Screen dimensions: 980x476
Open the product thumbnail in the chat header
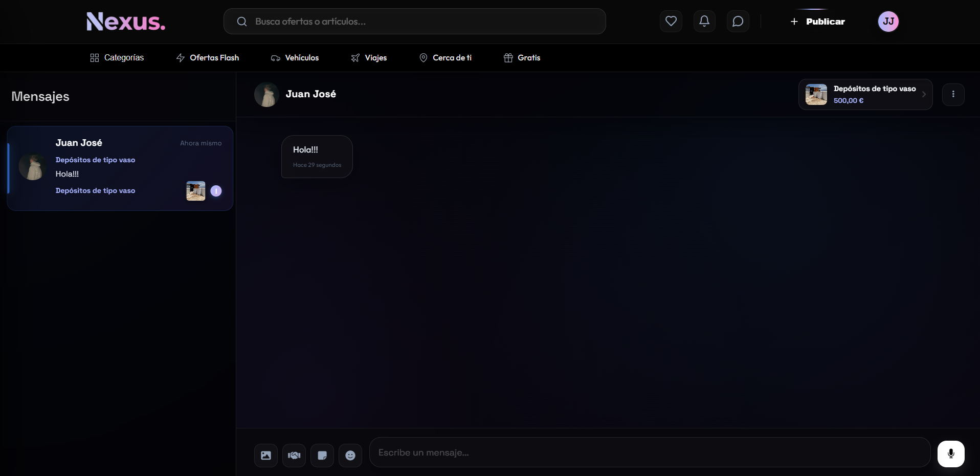816,95
